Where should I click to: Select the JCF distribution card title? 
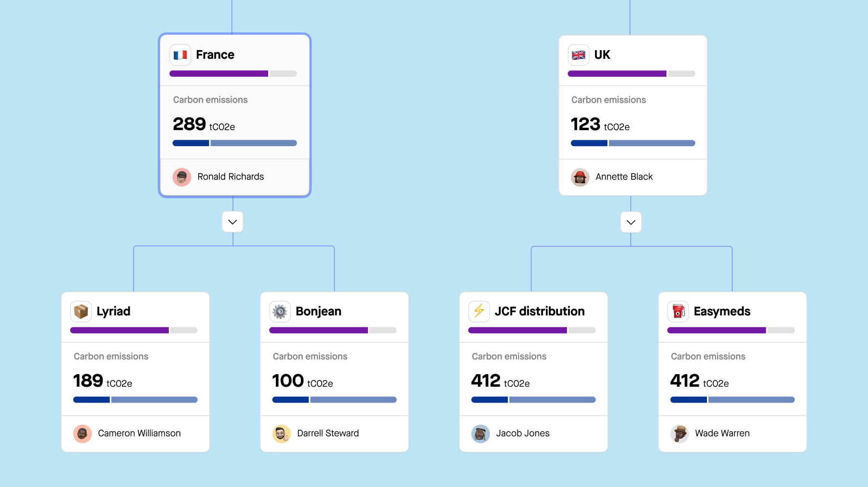point(540,311)
